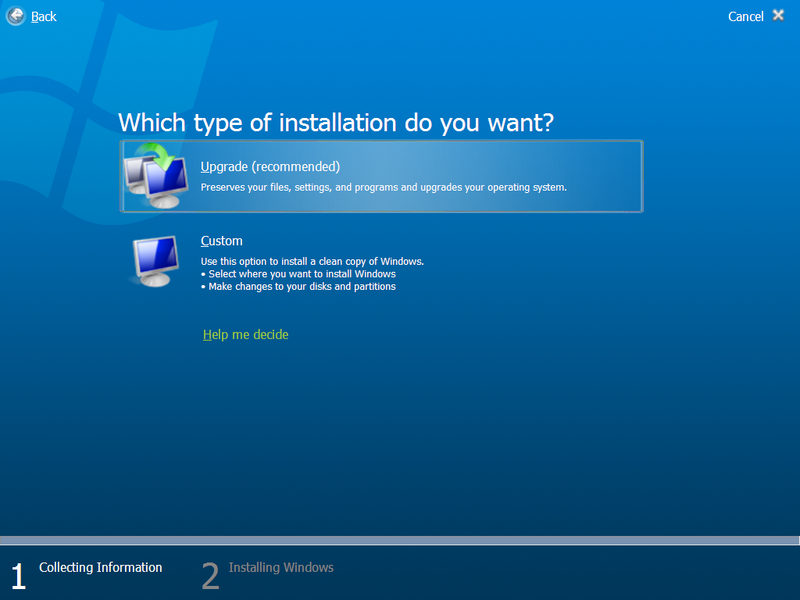The image size is (800, 600).
Task: Click the installation progress bar
Action: [x=400, y=540]
